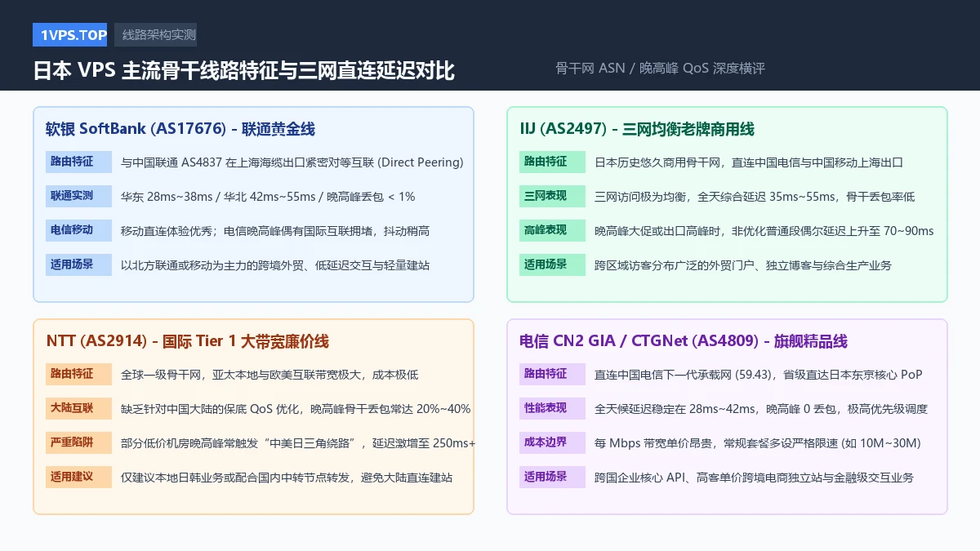The height and width of the screenshot is (551, 980).
Task: Click heading 电信 CN2 GIA / CTGNet (AS4809) - 旗舰精品线
Action: (x=684, y=341)
